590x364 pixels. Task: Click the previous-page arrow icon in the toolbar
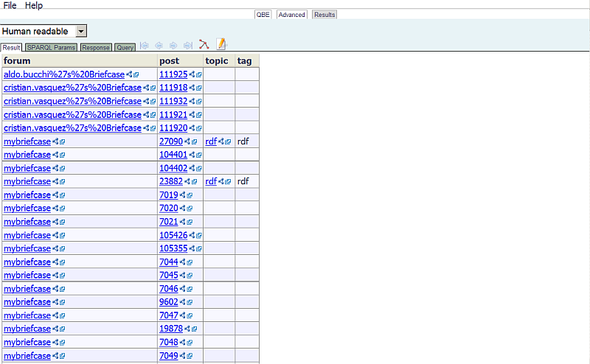pos(159,46)
